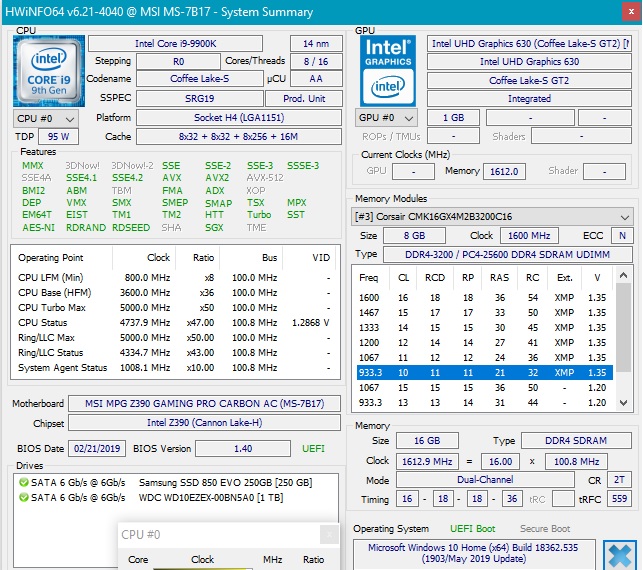This screenshot has height=570, width=643.
Task: Click the Intel Core i9 9th Gen logo
Action: click(x=49, y=71)
